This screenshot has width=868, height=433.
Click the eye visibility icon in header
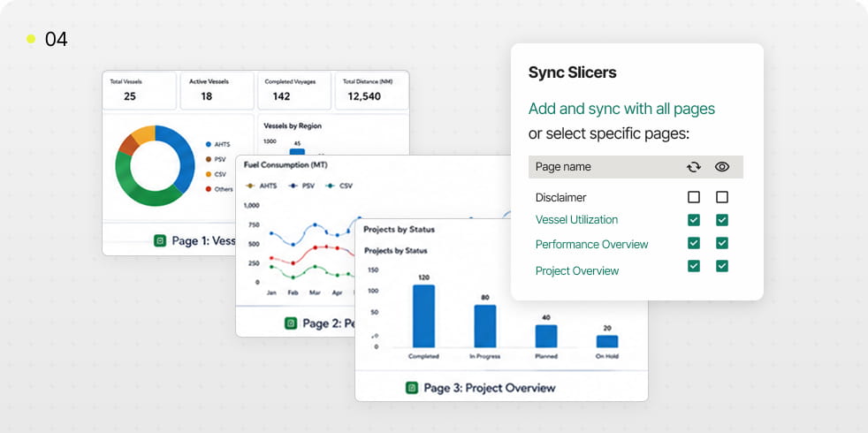722,167
